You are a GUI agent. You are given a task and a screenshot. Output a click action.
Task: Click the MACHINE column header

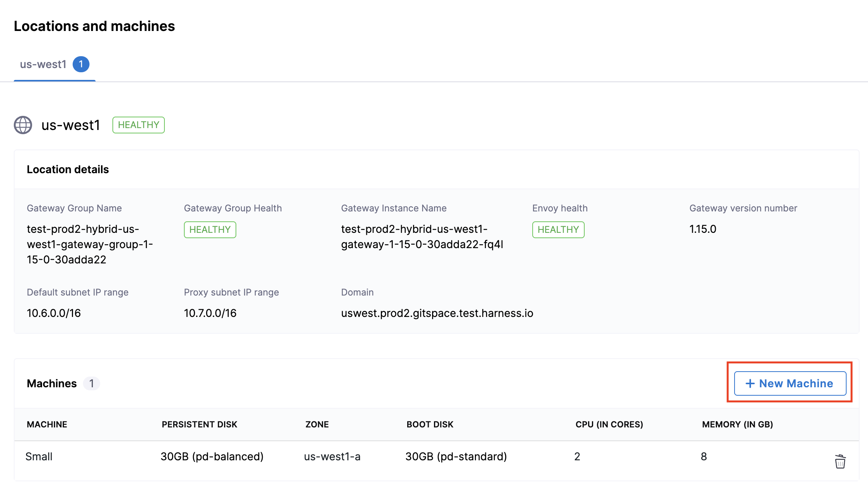point(47,424)
